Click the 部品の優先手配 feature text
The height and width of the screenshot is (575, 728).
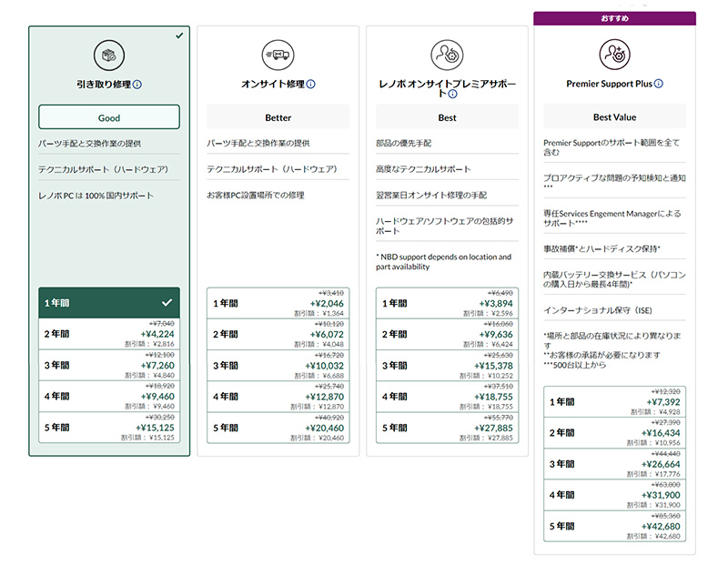pyautogui.click(x=404, y=143)
